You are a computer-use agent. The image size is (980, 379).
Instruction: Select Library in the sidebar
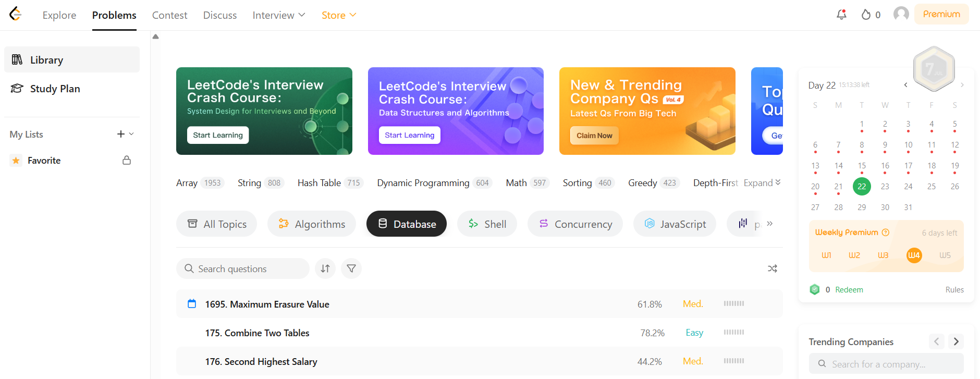[x=72, y=59]
